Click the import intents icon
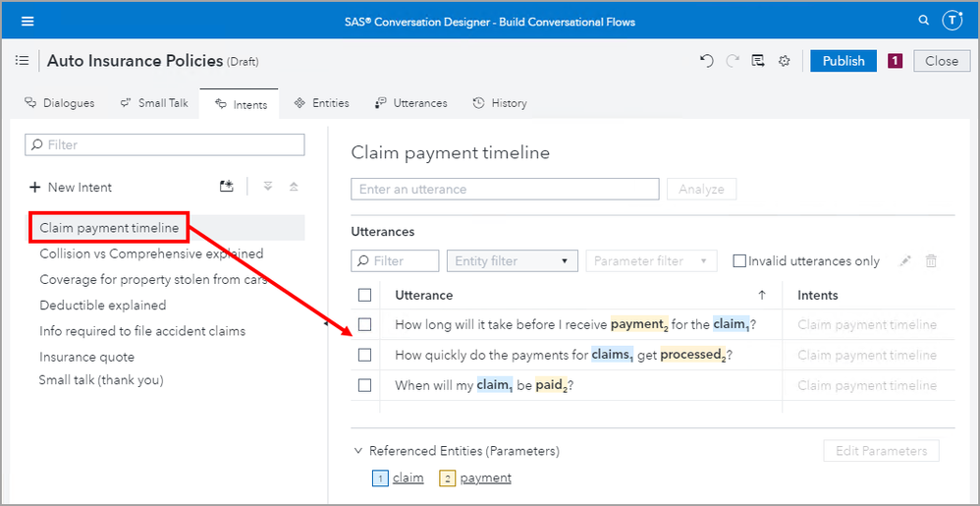This screenshot has height=506, width=980. coord(226,187)
